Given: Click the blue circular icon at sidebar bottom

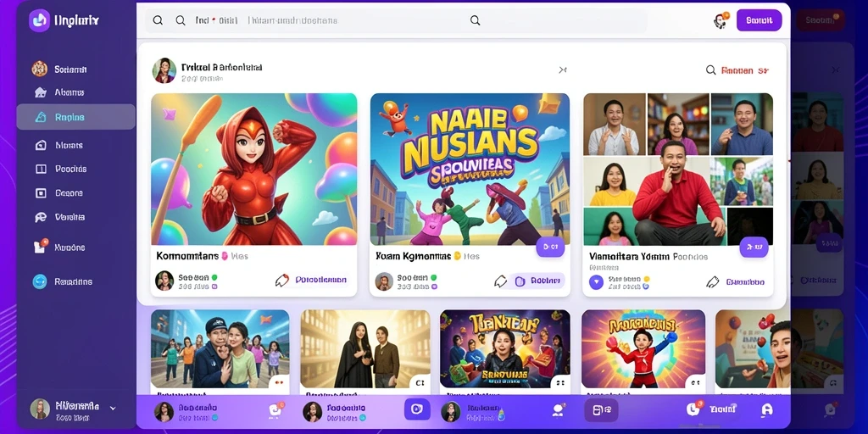Looking at the screenshot, I should [40, 281].
